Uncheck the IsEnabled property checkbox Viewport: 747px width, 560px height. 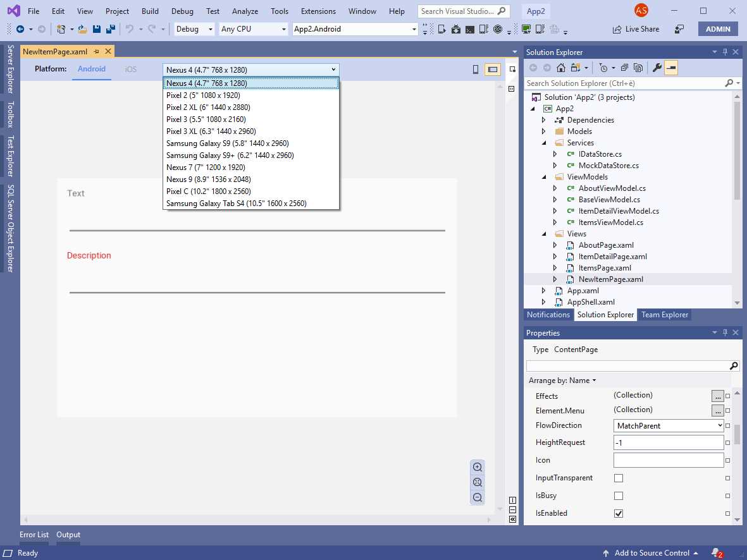coord(618,513)
